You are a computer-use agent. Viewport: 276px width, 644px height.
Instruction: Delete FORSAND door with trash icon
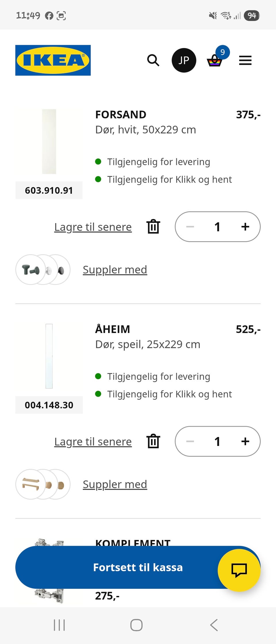click(153, 227)
